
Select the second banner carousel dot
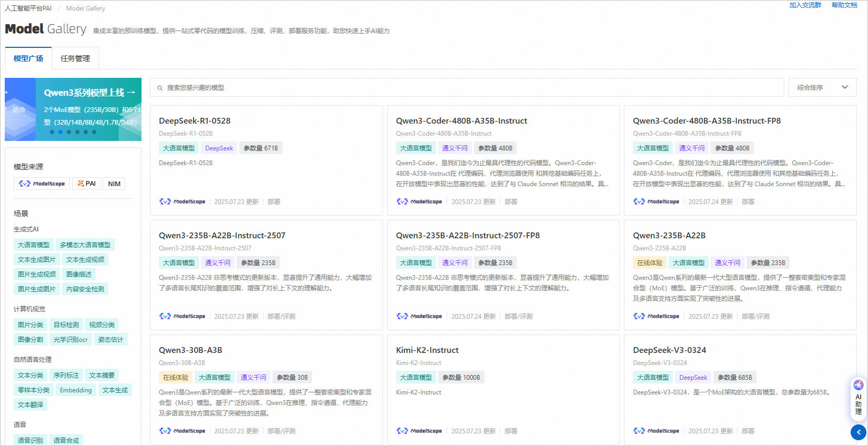(x=60, y=132)
